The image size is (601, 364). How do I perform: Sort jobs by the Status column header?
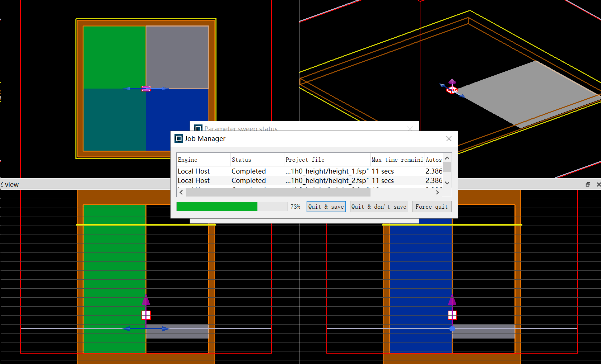coord(257,160)
